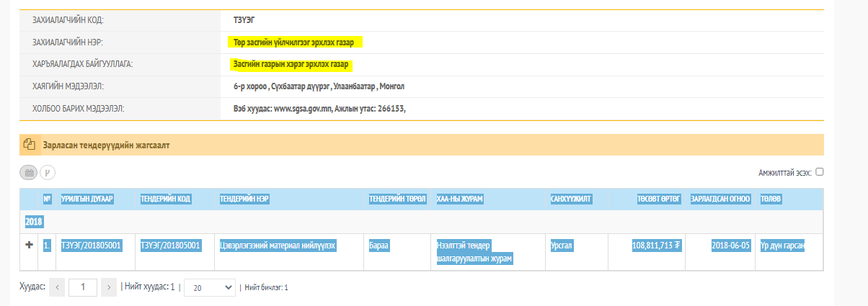Image resolution: width=868 pixels, height=306 pixels.
Task: Click invitation number ТЗҮЭГ/201805001 in first column
Action: tap(92, 246)
